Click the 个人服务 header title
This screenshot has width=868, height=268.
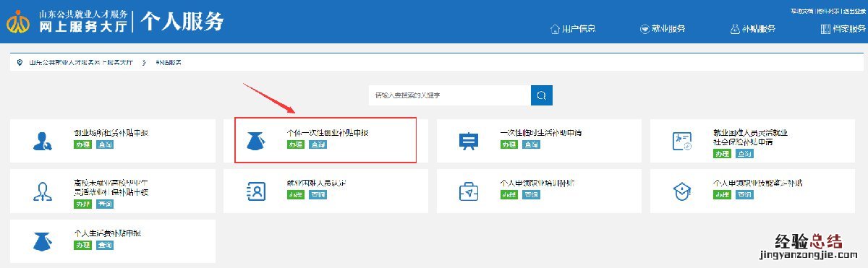182,22
